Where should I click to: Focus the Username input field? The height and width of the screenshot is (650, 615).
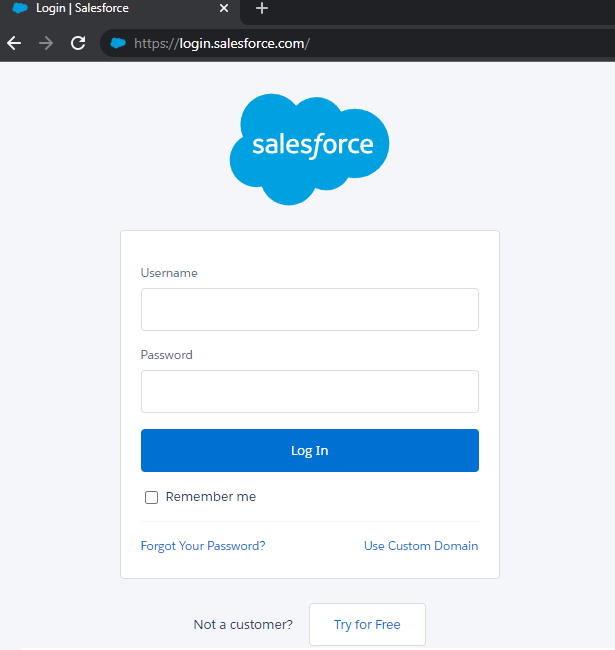coord(310,310)
